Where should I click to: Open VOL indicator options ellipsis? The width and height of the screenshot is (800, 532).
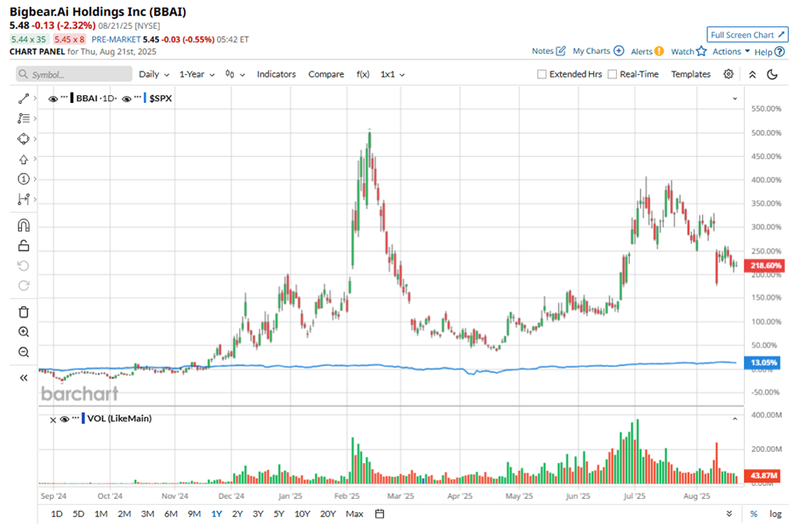pos(76,417)
